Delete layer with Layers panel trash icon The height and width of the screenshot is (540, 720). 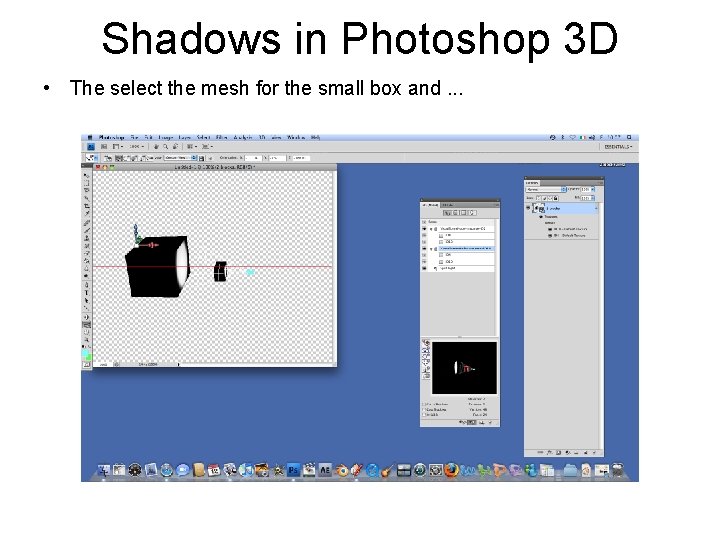tap(594, 453)
